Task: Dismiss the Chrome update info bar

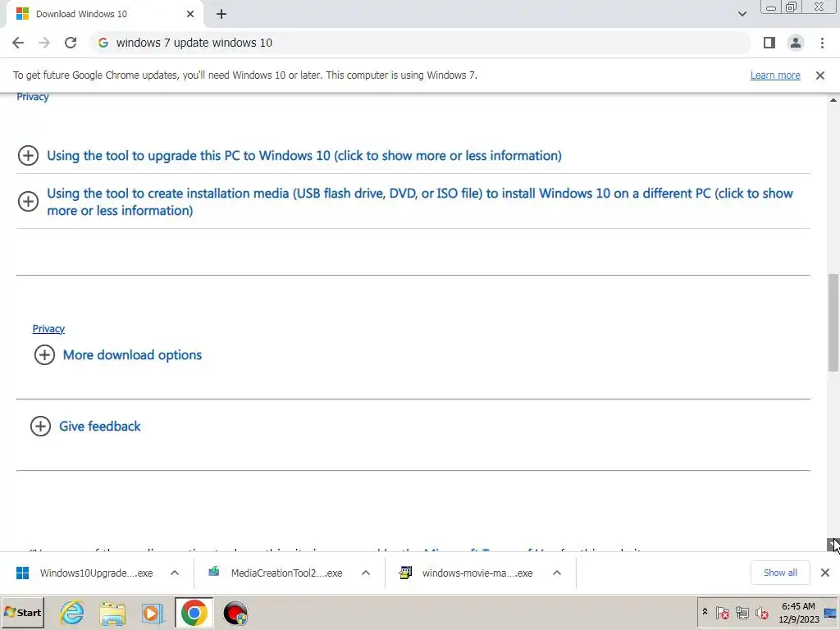Action: (x=820, y=75)
